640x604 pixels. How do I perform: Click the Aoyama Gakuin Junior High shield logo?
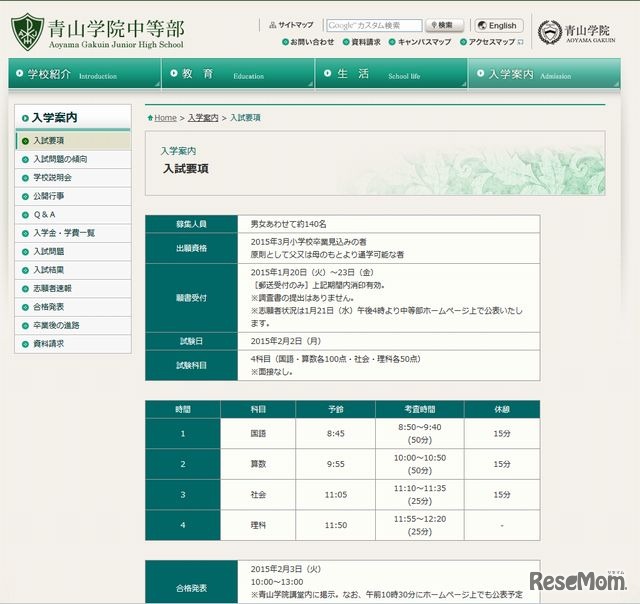coord(27,32)
